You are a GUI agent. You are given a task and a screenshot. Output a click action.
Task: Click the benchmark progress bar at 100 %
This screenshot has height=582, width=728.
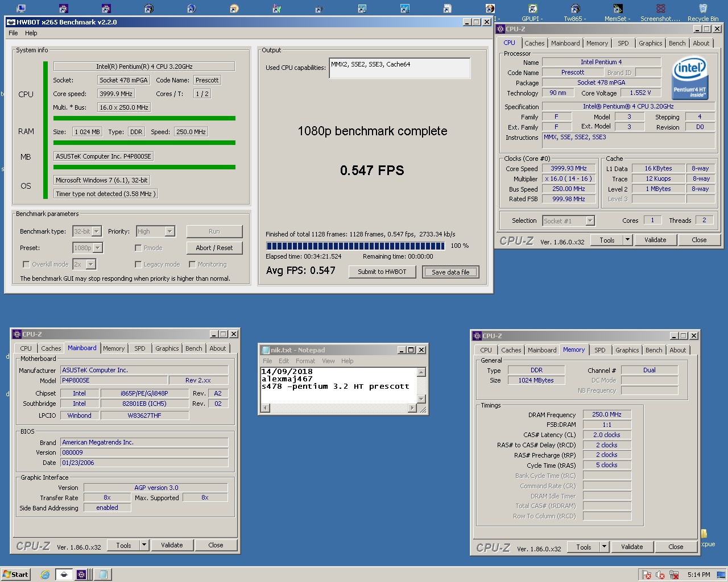click(355, 246)
